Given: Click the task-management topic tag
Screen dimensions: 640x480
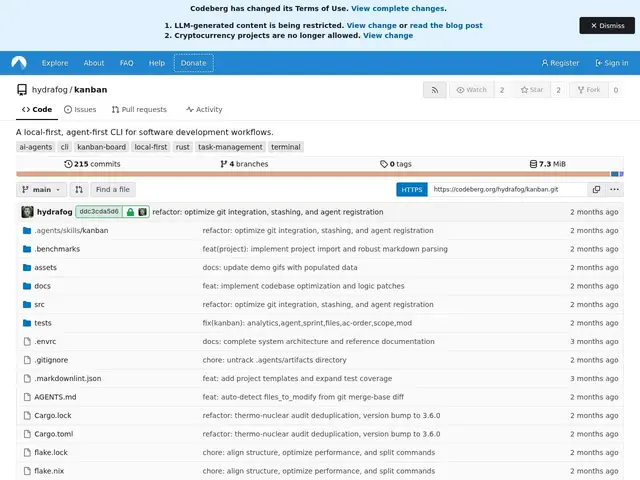Looking at the screenshot, I should pos(230,147).
